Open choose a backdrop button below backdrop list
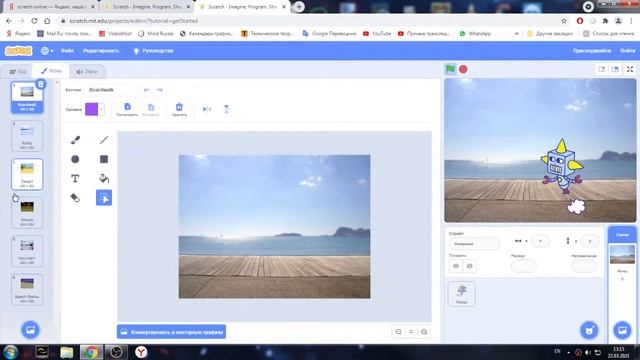The image size is (640, 360). [30, 330]
